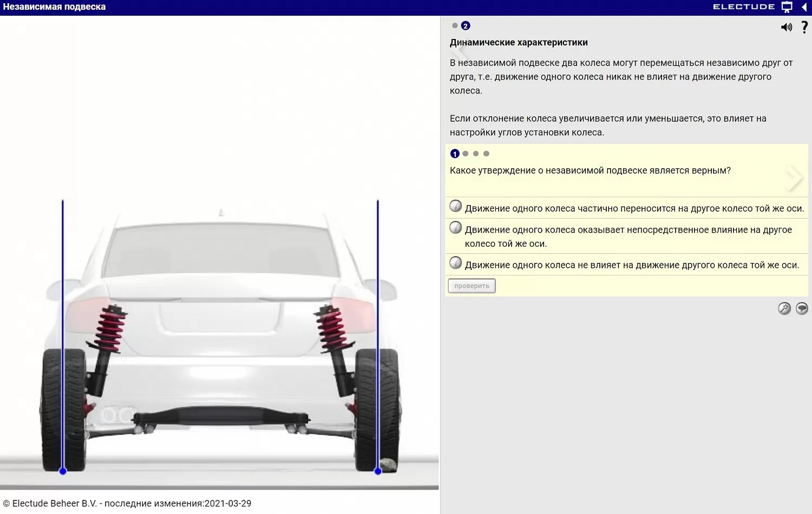Select question one indicator
The width and height of the screenshot is (812, 514).
point(455,154)
